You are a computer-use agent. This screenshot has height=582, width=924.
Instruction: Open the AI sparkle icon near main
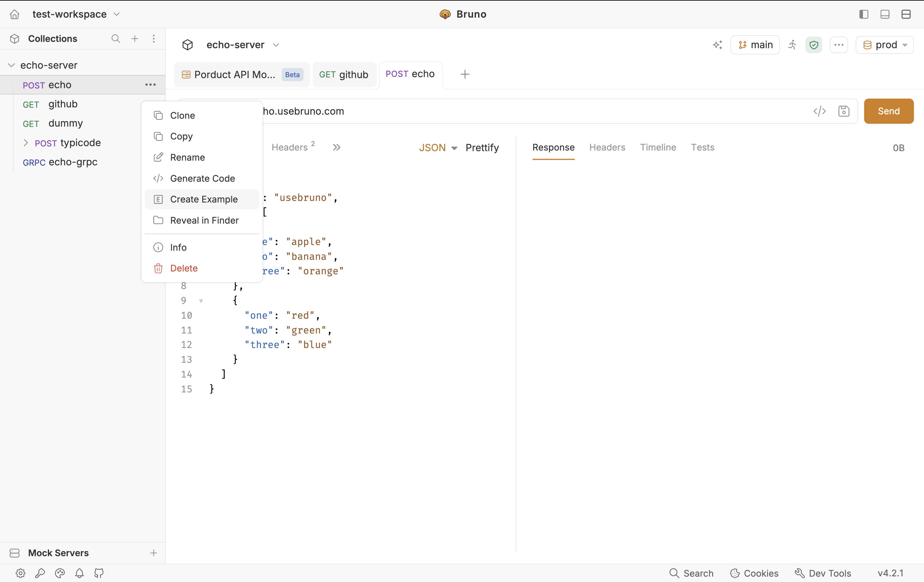pyautogui.click(x=718, y=45)
